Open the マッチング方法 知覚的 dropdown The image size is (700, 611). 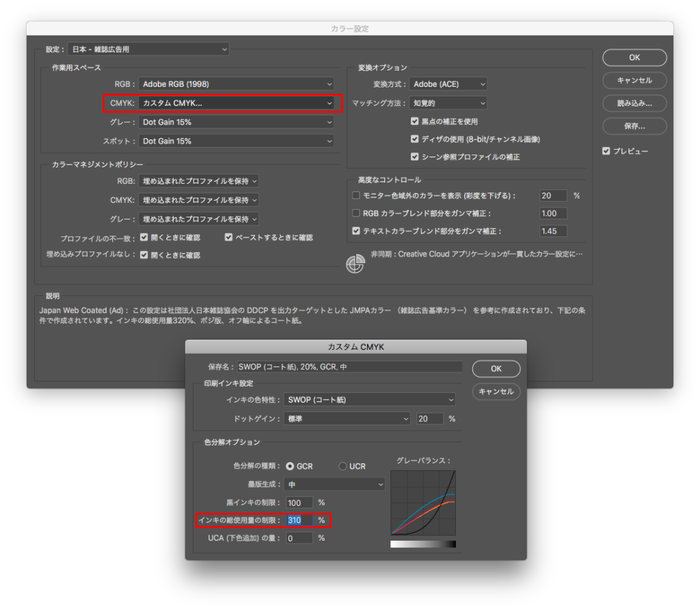[448, 103]
